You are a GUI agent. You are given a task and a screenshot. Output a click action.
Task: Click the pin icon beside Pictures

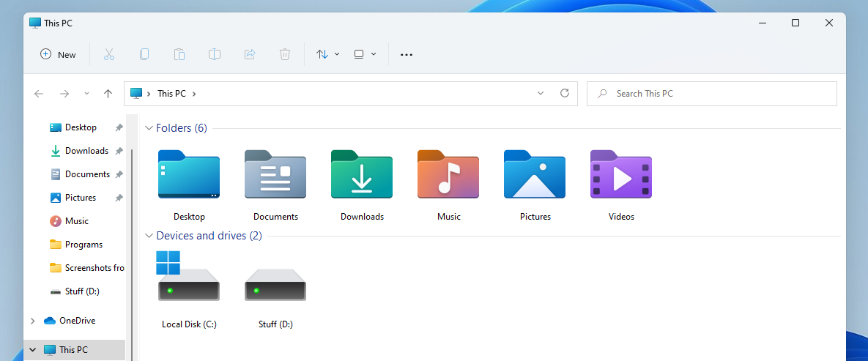point(119,198)
